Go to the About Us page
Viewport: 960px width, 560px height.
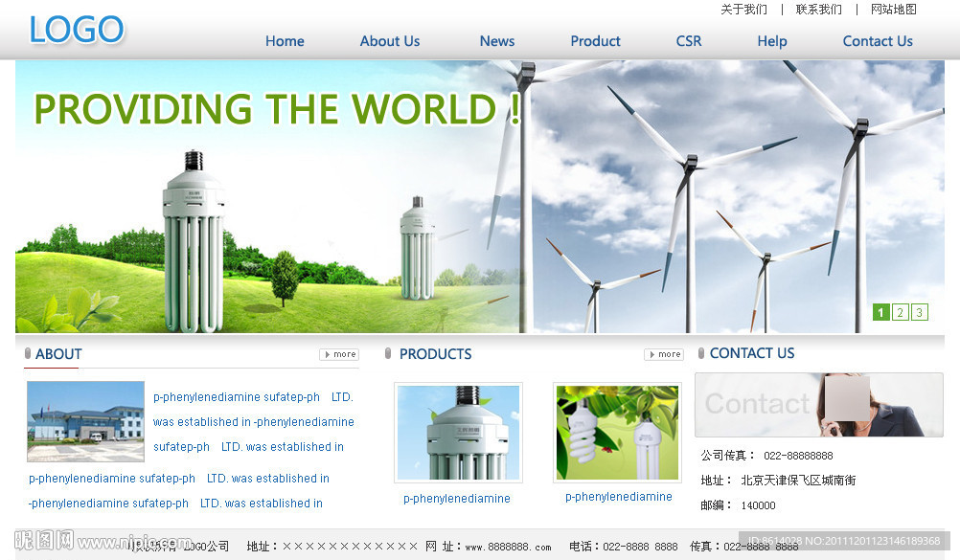tap(389, 41)
